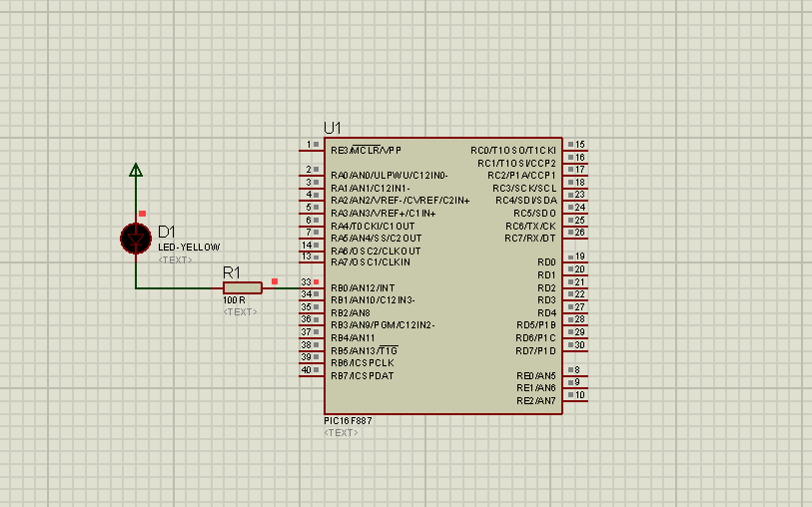Click pin number 15 on U1
The height and width of the screenshot is (507, 812).
[x=580, y=145]
